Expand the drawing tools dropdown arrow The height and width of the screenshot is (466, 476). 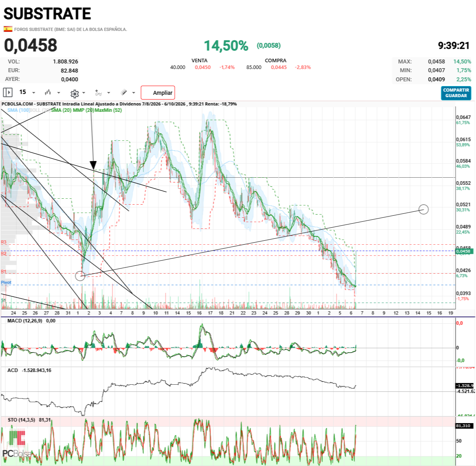[134, 93]
